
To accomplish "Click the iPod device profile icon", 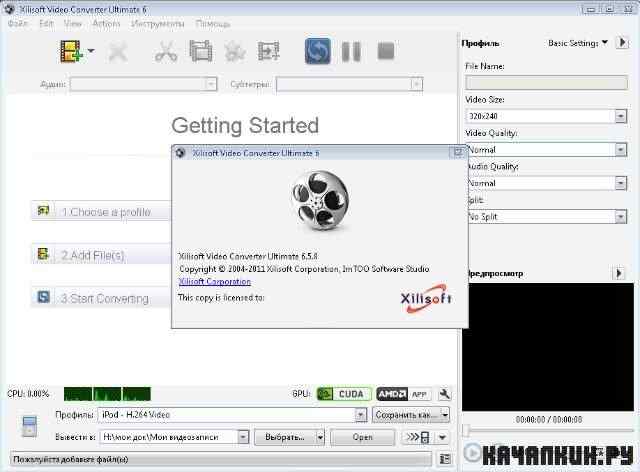I will pos(29,426).
